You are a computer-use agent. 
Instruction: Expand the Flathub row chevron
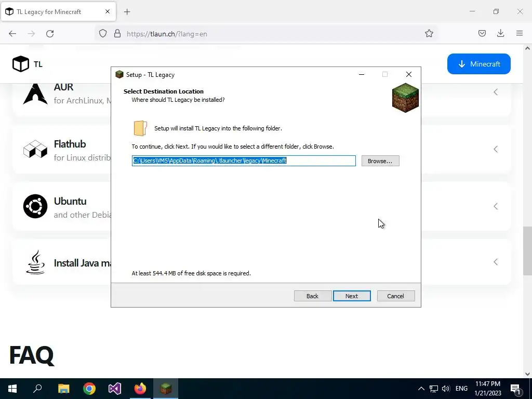tap(496, 149)
